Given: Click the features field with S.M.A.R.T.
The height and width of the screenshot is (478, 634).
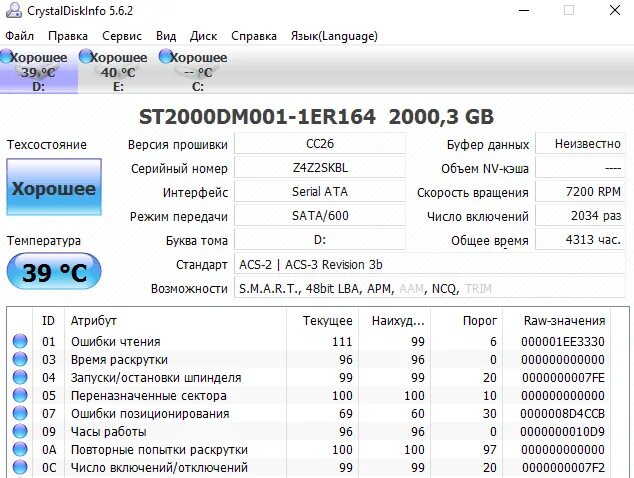Looking at the screenshot, I should click(430, 288).
